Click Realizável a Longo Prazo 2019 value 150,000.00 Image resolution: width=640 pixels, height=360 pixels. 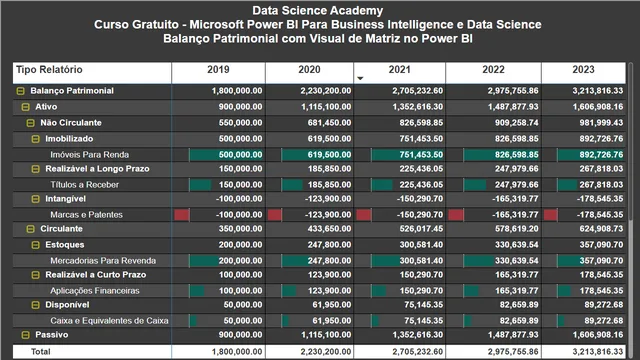(240, 169)
